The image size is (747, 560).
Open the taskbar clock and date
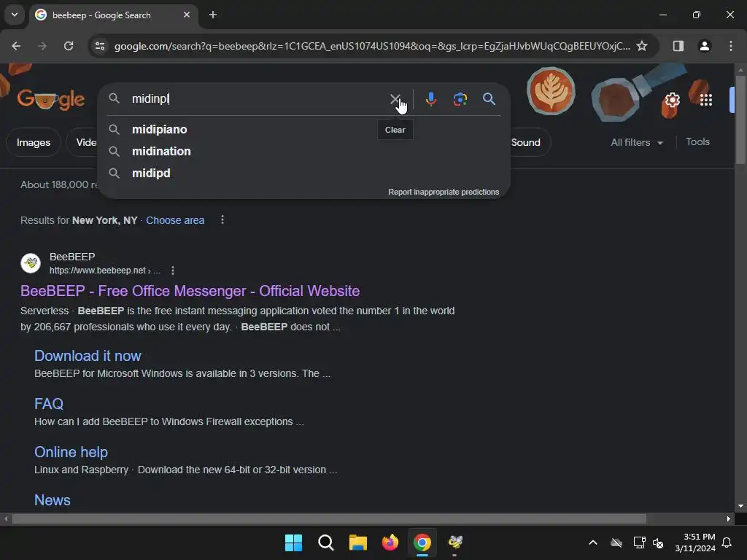pos(695,542)
